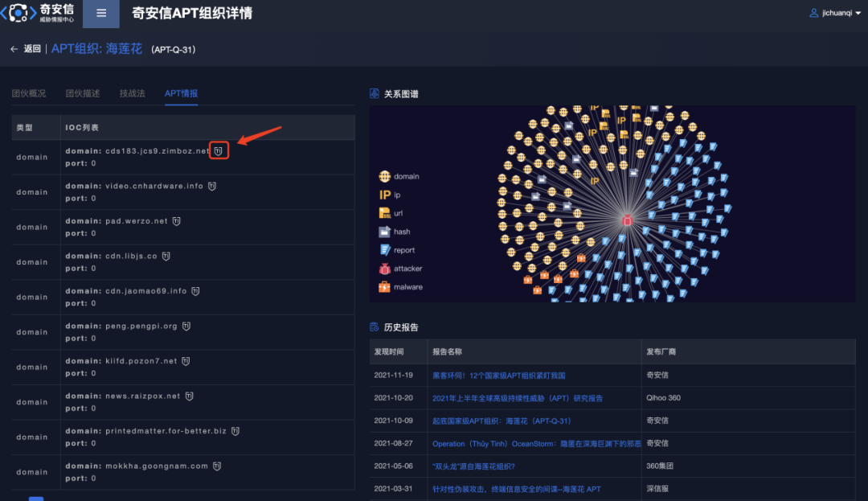Click the 历史报告 section icon
This screenshot has height=501, width=868.
point(375,327)
